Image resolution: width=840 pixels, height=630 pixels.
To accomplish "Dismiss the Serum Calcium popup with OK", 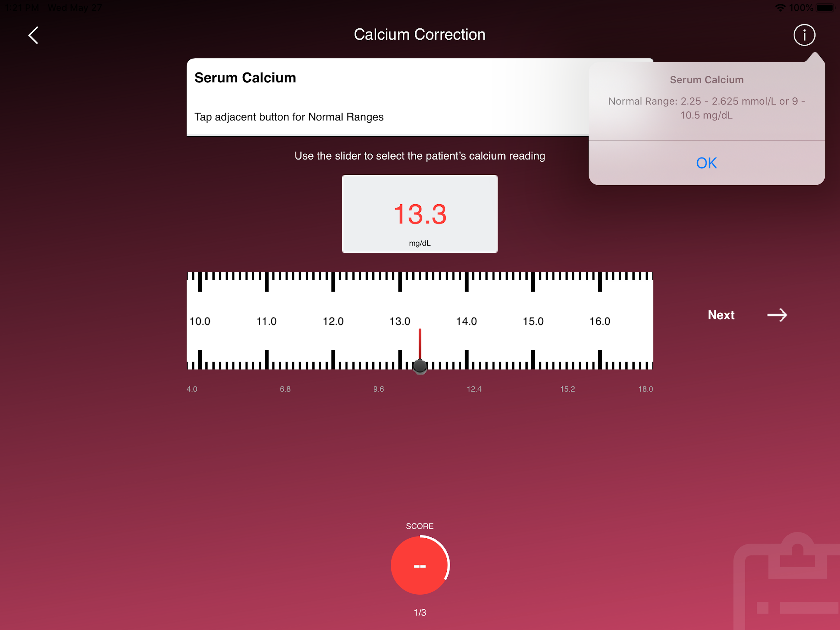I will click(706, 163).
